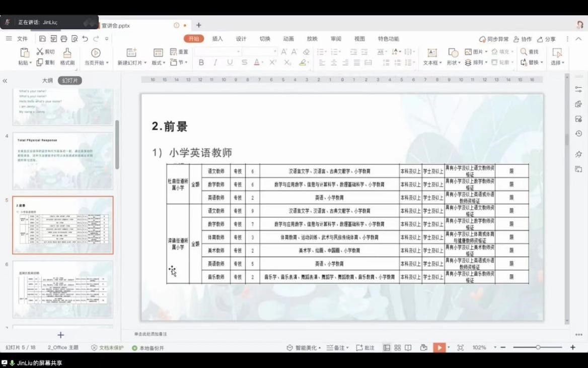Screen dimensions: 588x368
Task: Toggle bold formatting
Action: 201,63
